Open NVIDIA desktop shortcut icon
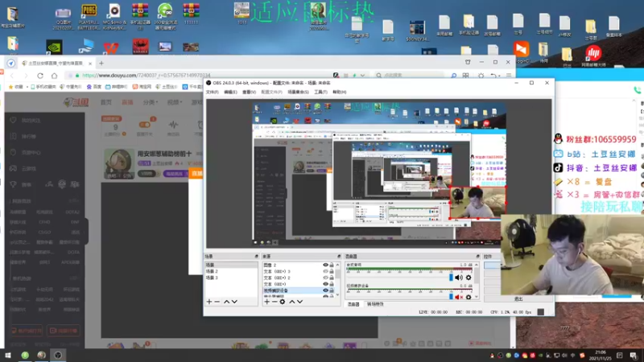This screenshot has height=362, width=644. click(x=54, y=47)
